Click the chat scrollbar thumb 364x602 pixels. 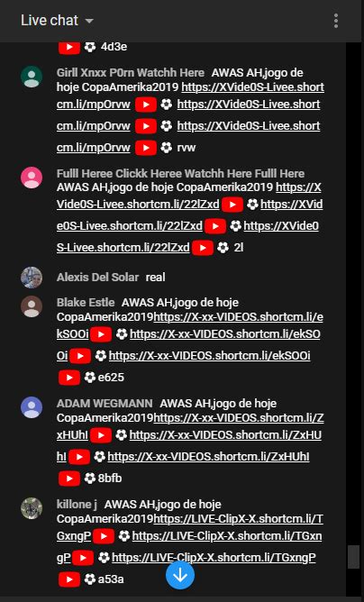coord(353,557)
